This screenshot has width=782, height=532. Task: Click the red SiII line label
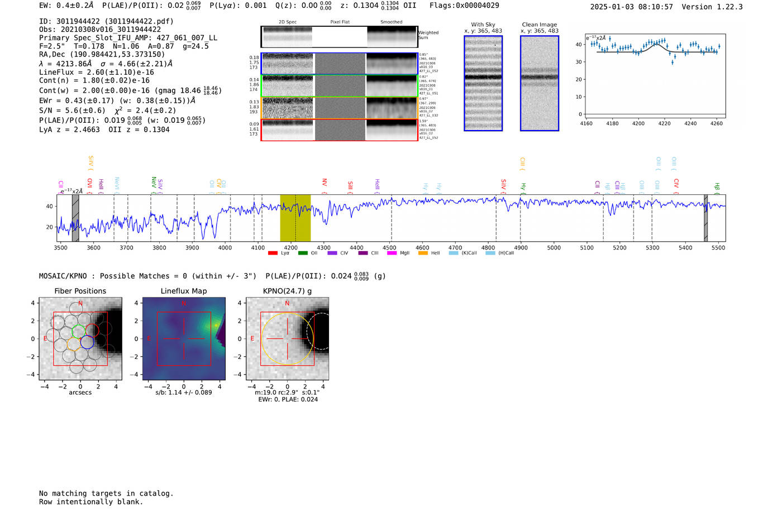[x=351, y=186]
